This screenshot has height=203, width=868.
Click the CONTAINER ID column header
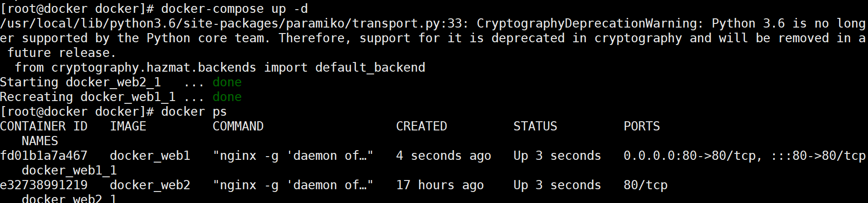click(44, 126)
